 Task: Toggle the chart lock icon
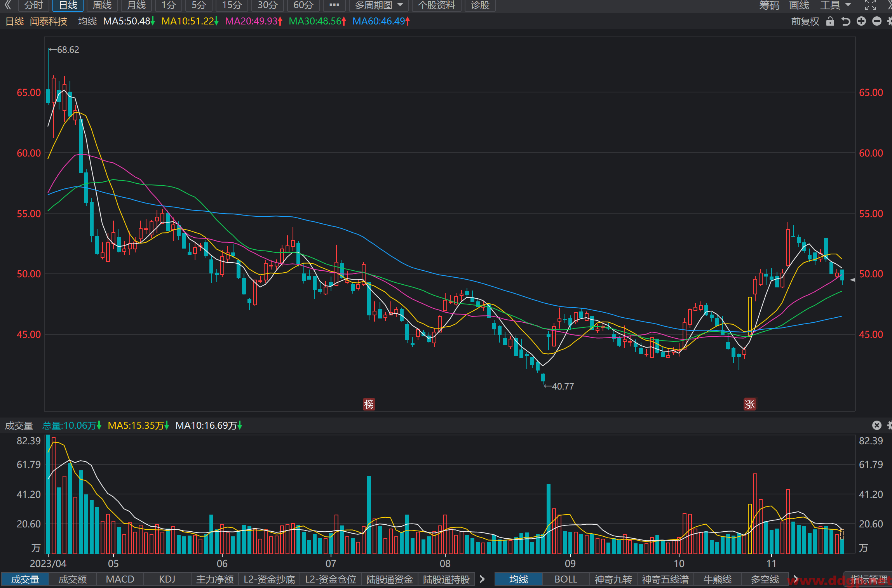point(830,21)
